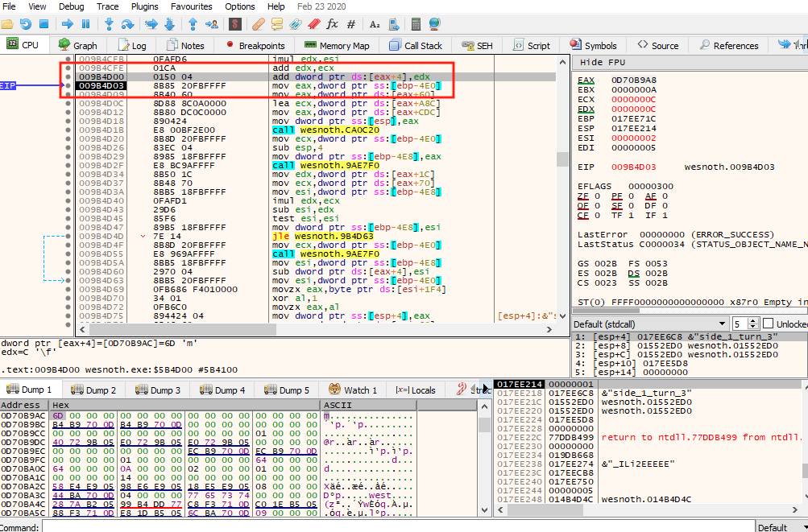Toggle breakpoint dot at address 009B4D55

[68, 254]
